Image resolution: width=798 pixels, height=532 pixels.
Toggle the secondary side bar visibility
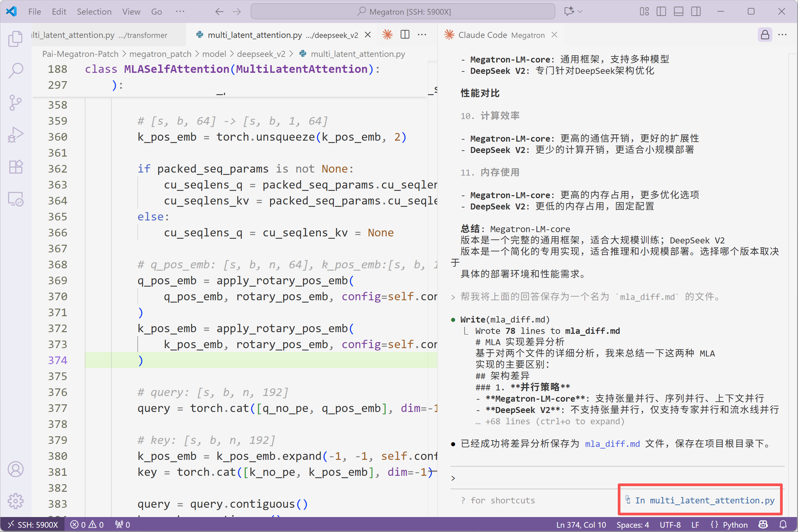tap(696, 12)
